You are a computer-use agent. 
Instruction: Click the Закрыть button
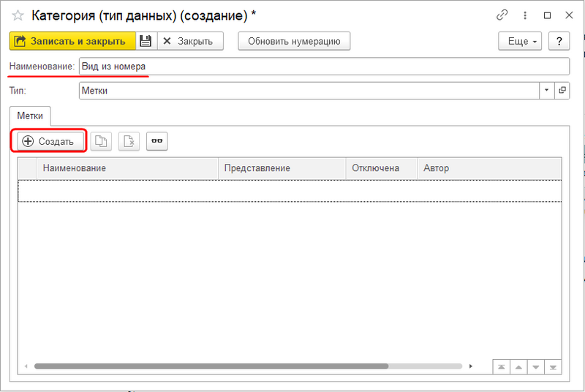(190, 41)
